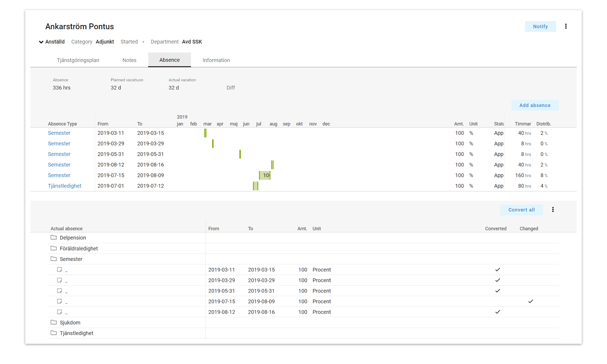Open the Föräldraledighet folder icon
The width and height of the screenshot is (607, 364).
[53, 248]
